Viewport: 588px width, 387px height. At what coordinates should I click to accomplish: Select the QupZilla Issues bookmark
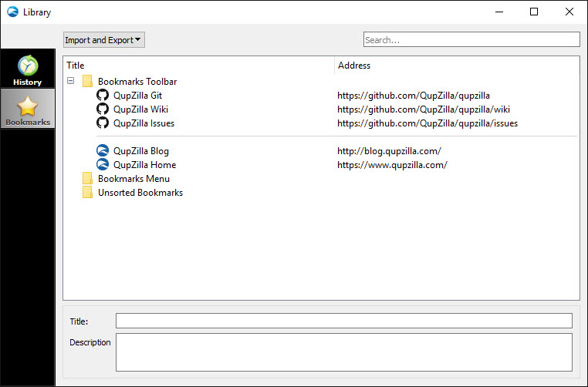click(144, 123)
